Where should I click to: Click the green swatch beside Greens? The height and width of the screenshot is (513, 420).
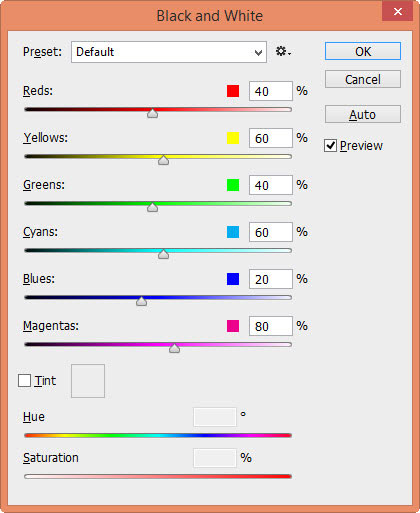233,185
